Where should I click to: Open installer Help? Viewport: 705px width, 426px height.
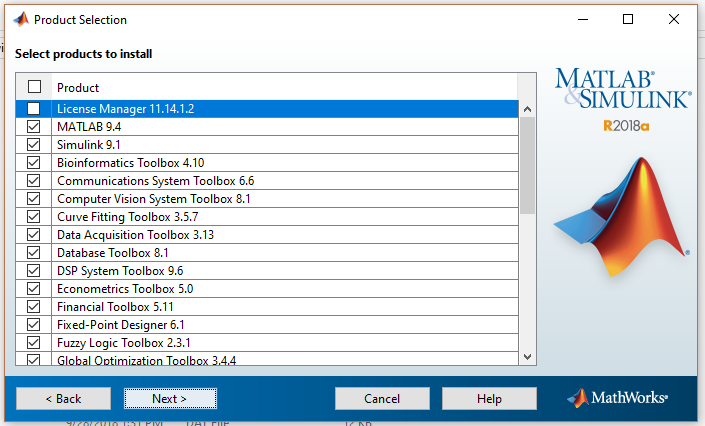[489, 399]
